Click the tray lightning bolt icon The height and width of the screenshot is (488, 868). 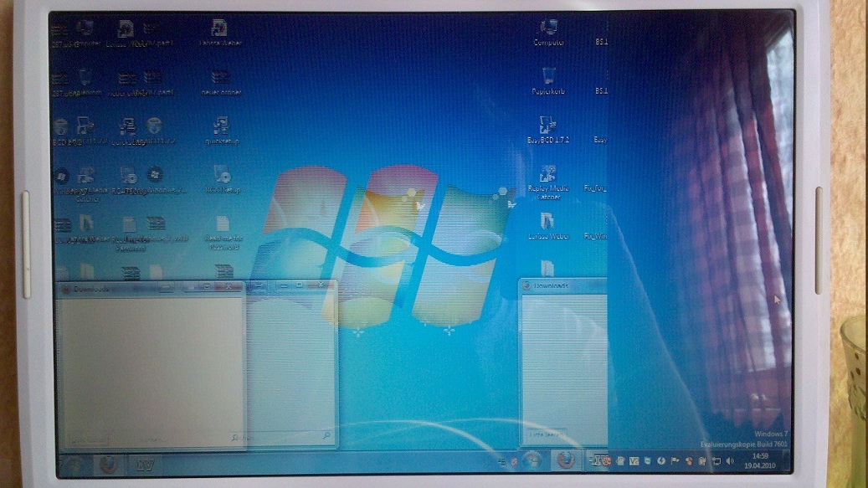pyautogui.click(x=661, y=460)
